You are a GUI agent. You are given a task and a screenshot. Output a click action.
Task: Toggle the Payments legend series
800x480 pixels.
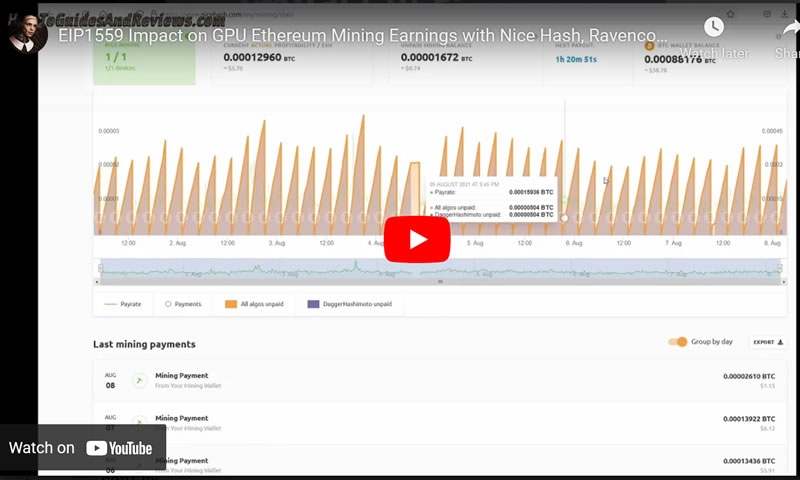click(182, 303)
